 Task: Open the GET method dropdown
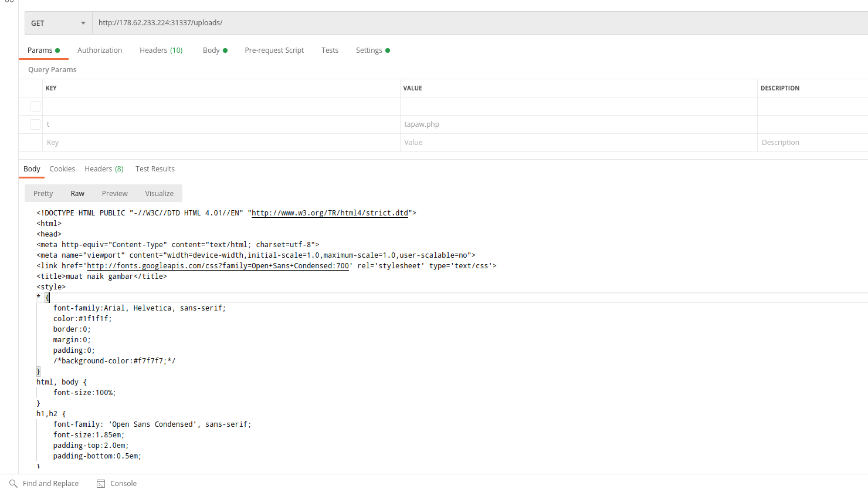[x=58, y=23]
